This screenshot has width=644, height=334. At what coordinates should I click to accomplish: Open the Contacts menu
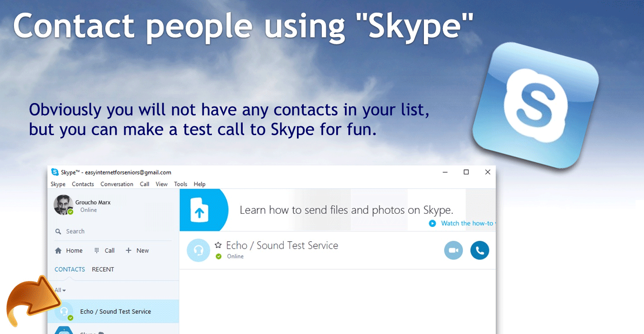(83, 184)
